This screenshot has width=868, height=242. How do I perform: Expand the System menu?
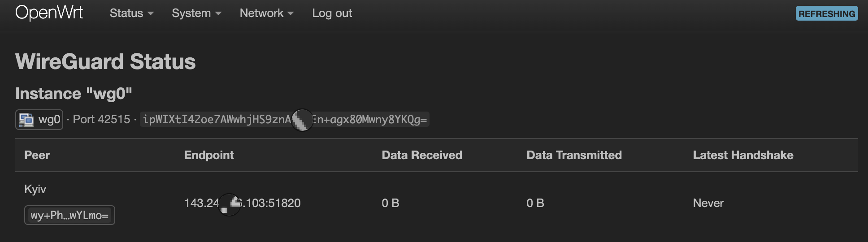[196, 13]
